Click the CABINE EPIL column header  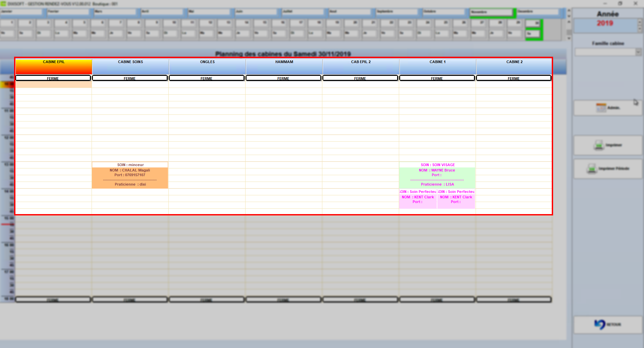coord(54,66)
